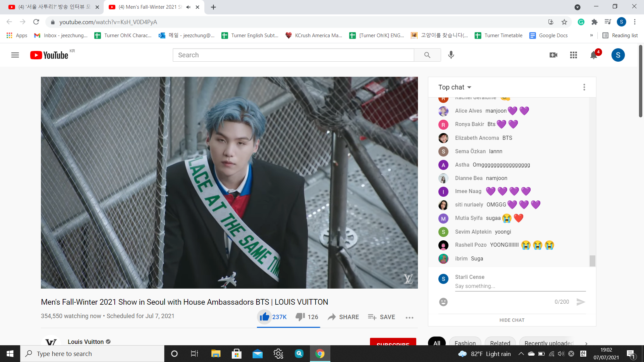Image resolution: width=644 pixels, height=362 pixels.
Task: Send the chat message arrow
Action: pyautogui.click(x=581, y=302)
